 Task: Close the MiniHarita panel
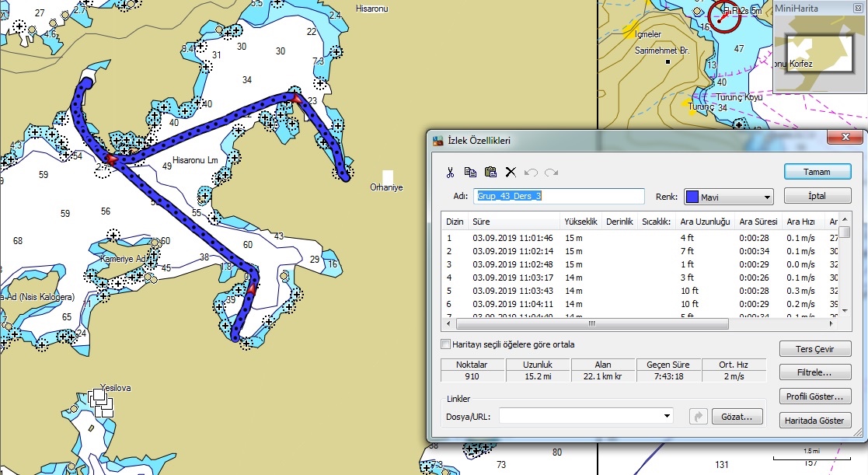tap(858, 9)
